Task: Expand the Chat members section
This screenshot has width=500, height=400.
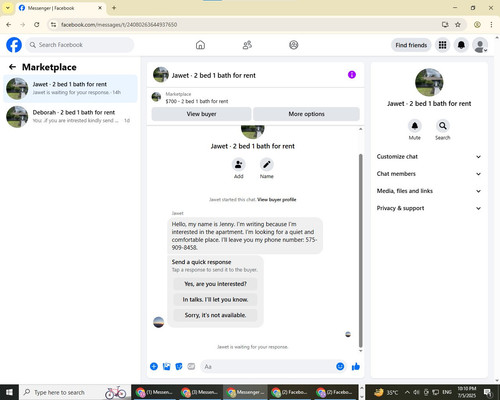Action: [x=429, y=174]
